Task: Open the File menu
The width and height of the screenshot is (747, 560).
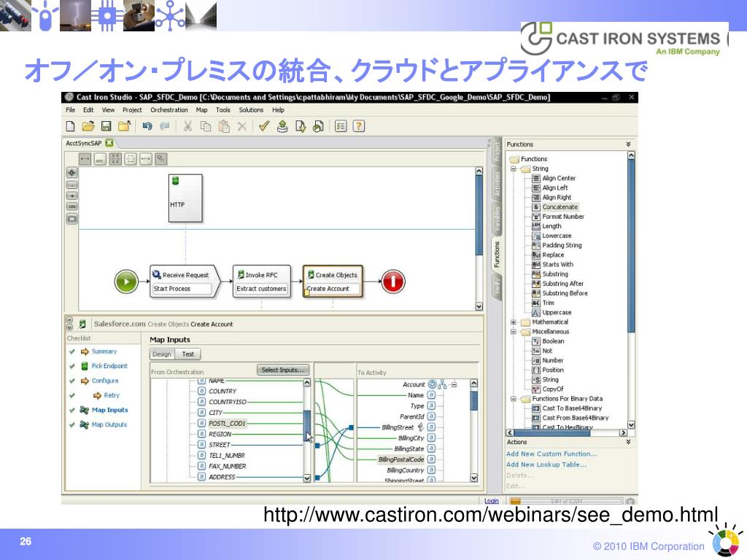Action: point(71,109)
